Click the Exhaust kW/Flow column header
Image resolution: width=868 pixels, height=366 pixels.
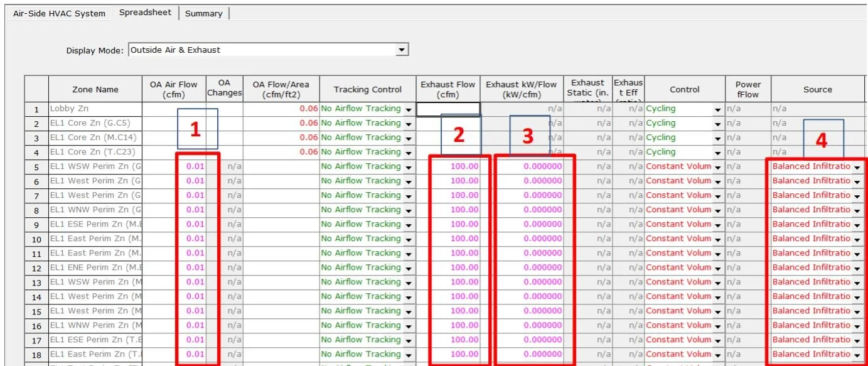click(522, 89)
